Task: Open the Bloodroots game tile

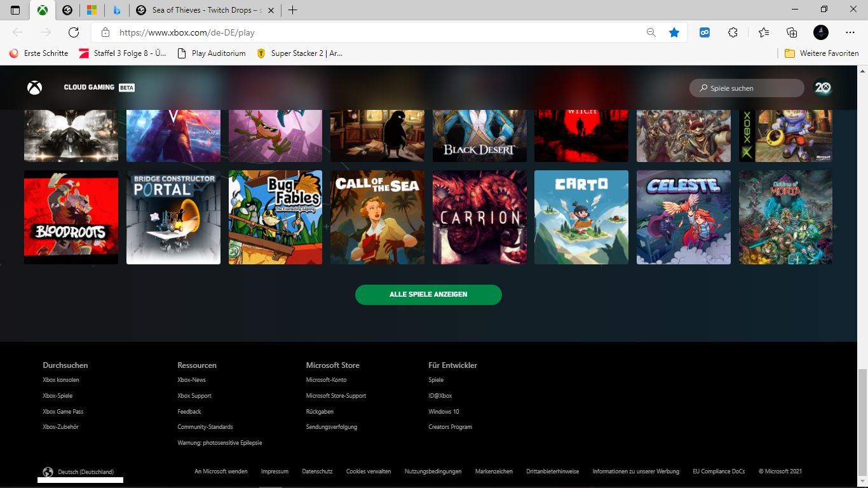Action: coord(71,217)
